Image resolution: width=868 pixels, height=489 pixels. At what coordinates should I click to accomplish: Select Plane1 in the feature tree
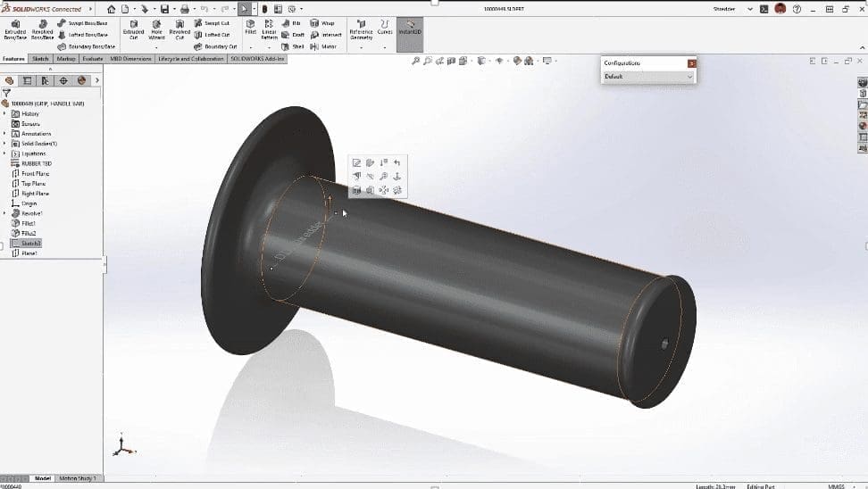coord(24,253)
